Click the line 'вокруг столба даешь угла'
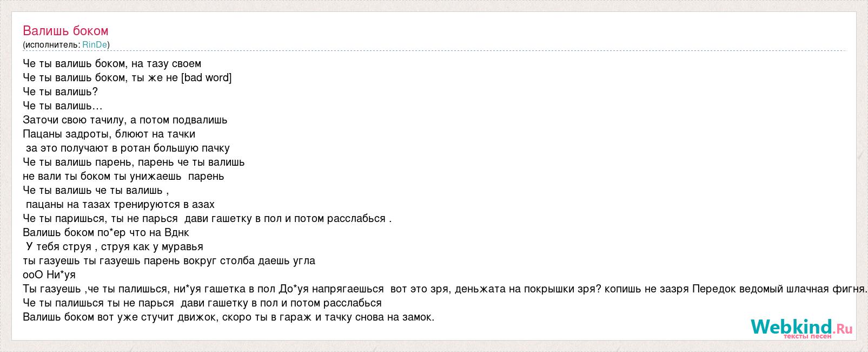The image size is (868, 352). (169, 260)
